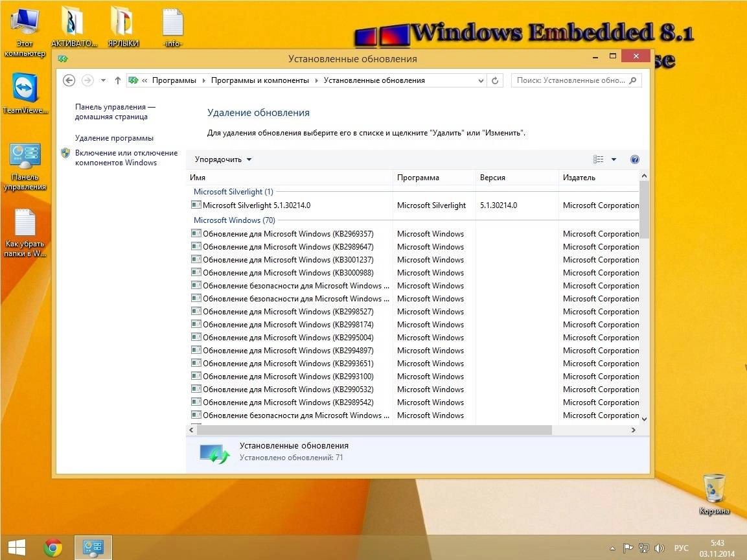The height and width of the screenshot is (560, 747).
Task: Open help with the question mark icon
Action: (x=634, y=159)
